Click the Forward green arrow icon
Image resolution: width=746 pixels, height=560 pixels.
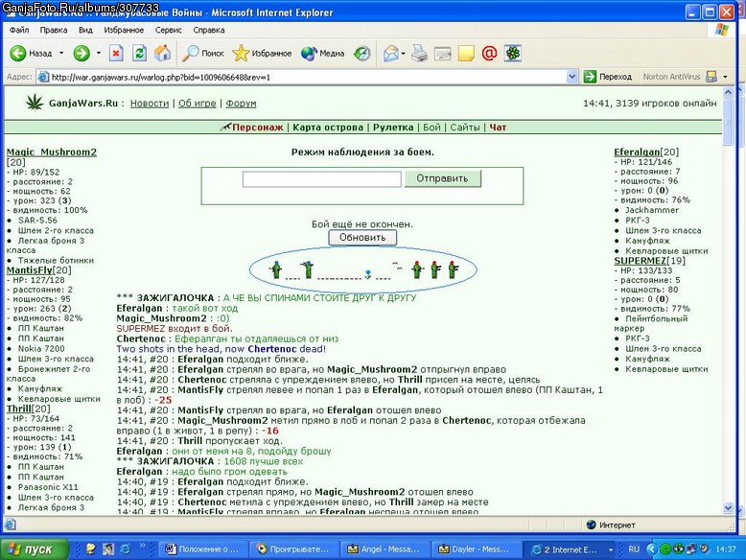coord(82,54)
